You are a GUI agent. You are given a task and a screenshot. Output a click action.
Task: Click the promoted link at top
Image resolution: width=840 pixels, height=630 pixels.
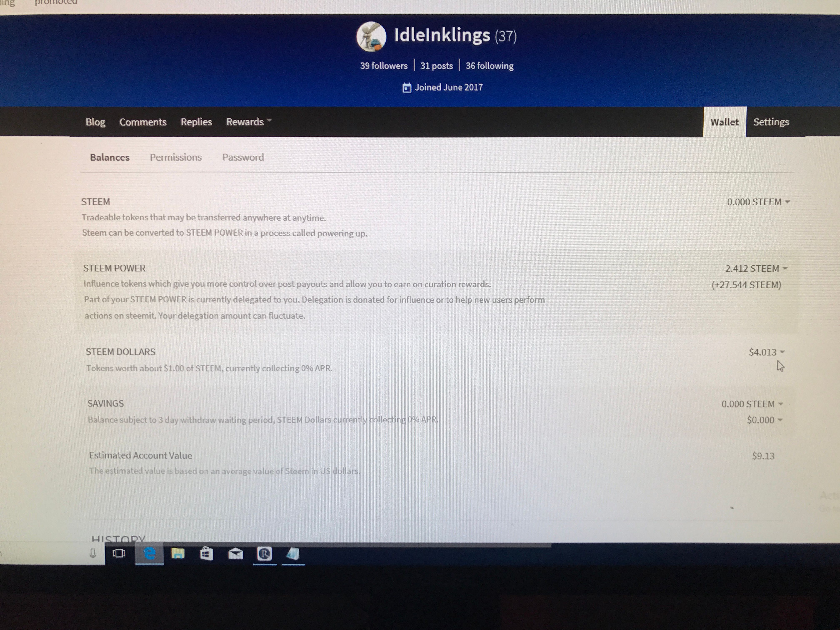pyautogui.click(x=56, y=2)
